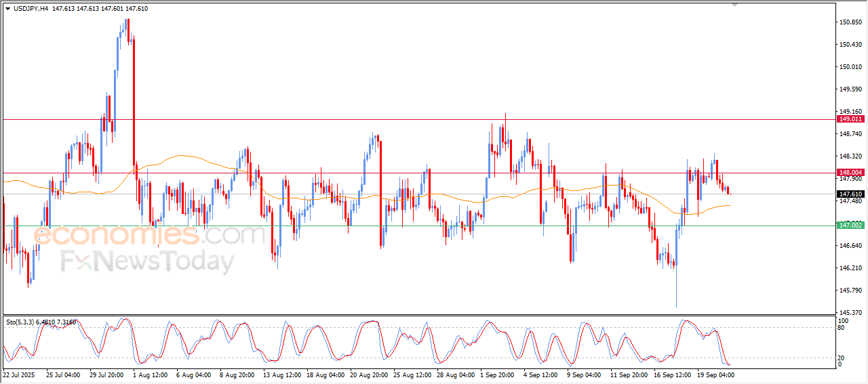Screen dimensions: 868x384
Task: Click the 9 Sep 04:00 time label
Action: (584, 375)
